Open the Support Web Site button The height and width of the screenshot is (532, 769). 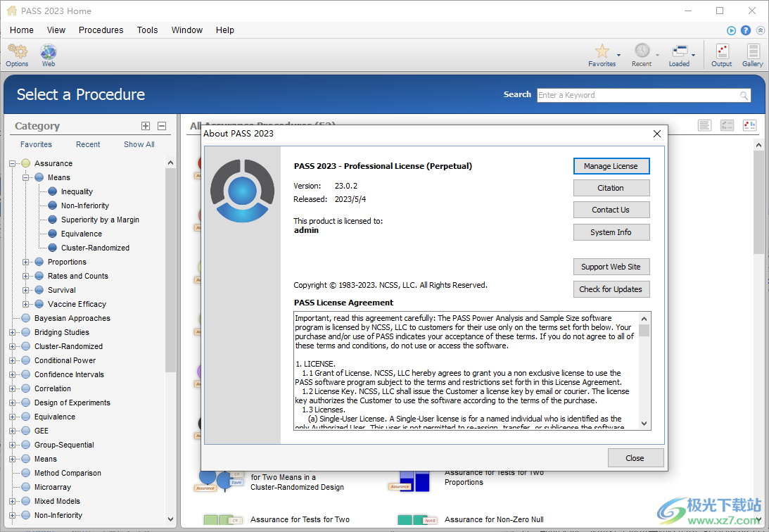[x=611, y=267]
